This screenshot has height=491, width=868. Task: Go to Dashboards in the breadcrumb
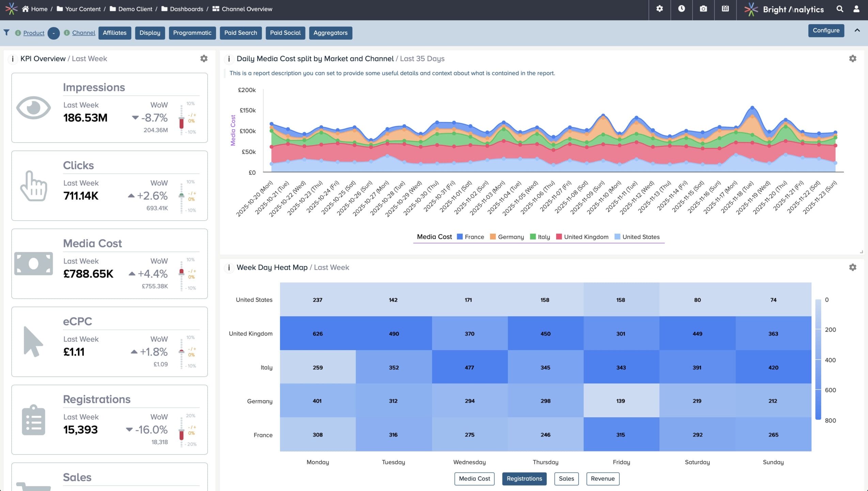point(186,9)
